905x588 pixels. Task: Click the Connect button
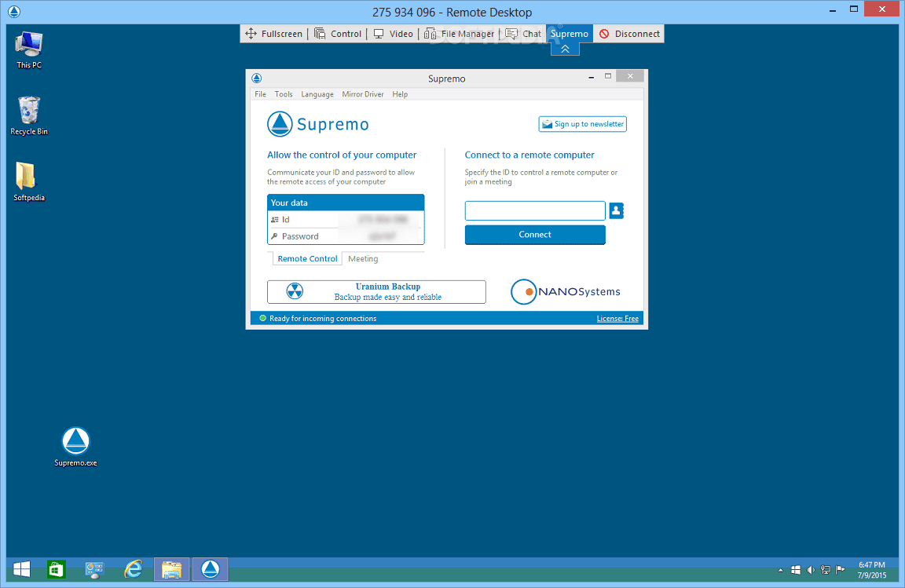(535, 234)
